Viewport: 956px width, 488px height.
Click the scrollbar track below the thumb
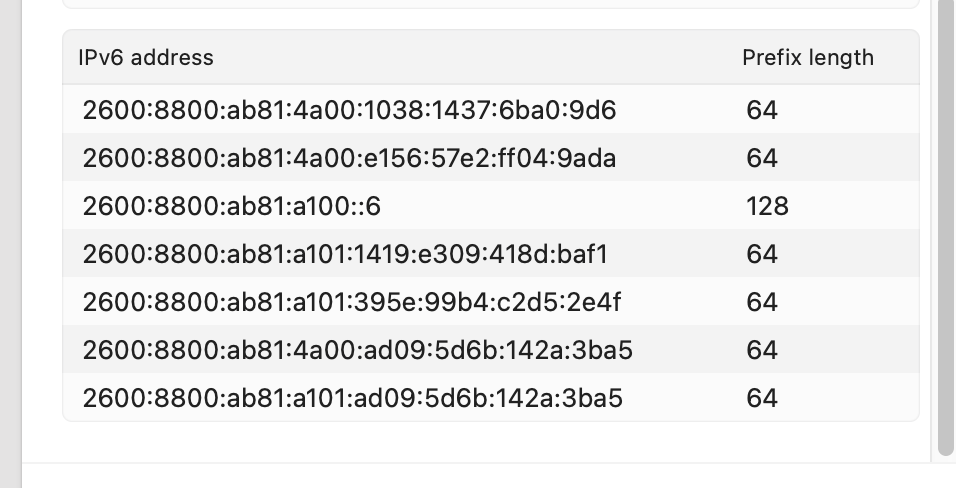point(945,458)
